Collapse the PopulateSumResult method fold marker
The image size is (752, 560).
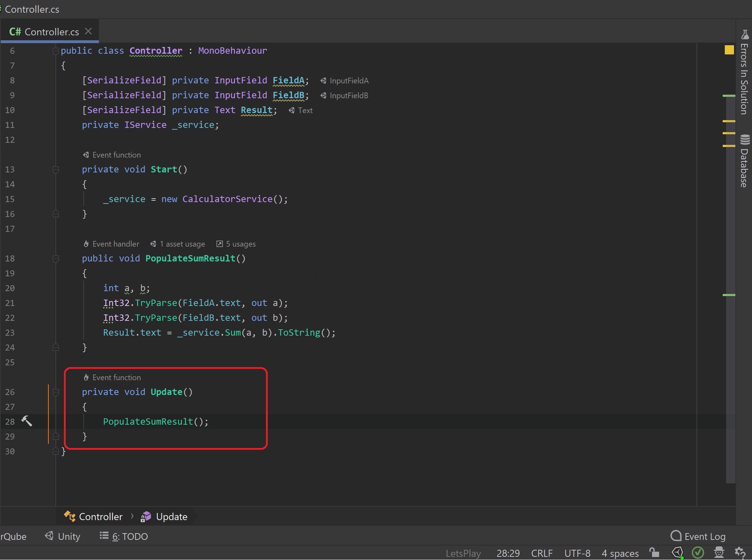click(x=55, y=259)
